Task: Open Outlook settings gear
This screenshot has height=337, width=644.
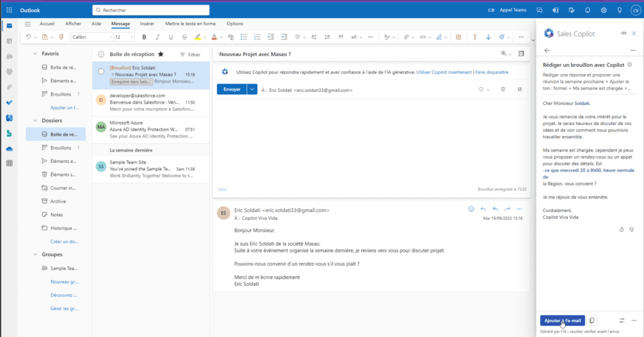Action: pos(604,10)
